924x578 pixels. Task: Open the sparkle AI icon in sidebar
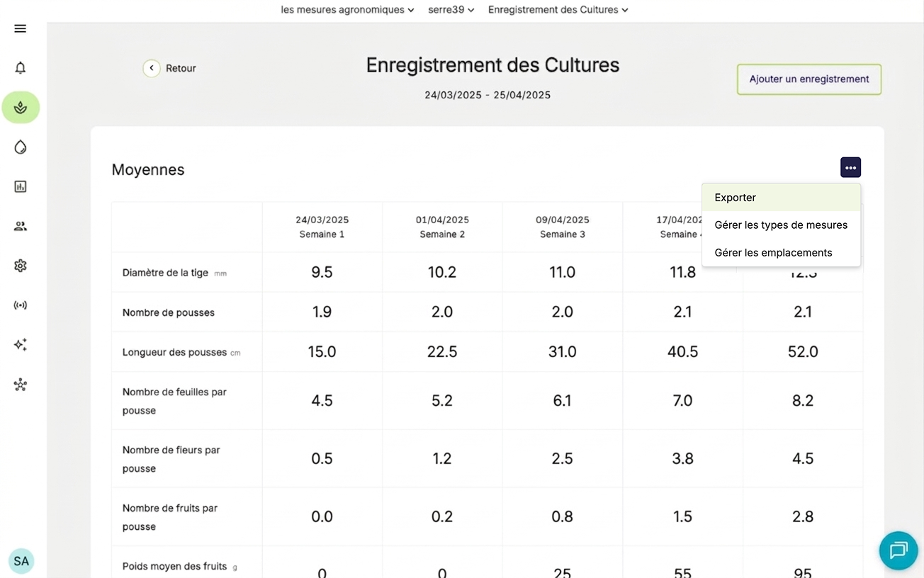(x=20, y=345)
